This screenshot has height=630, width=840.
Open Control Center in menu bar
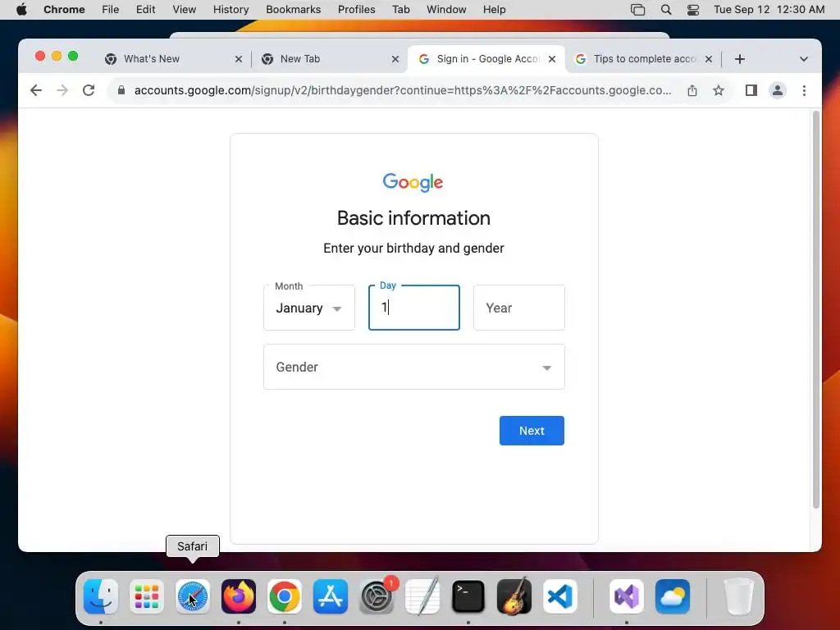tap(692, 10)
